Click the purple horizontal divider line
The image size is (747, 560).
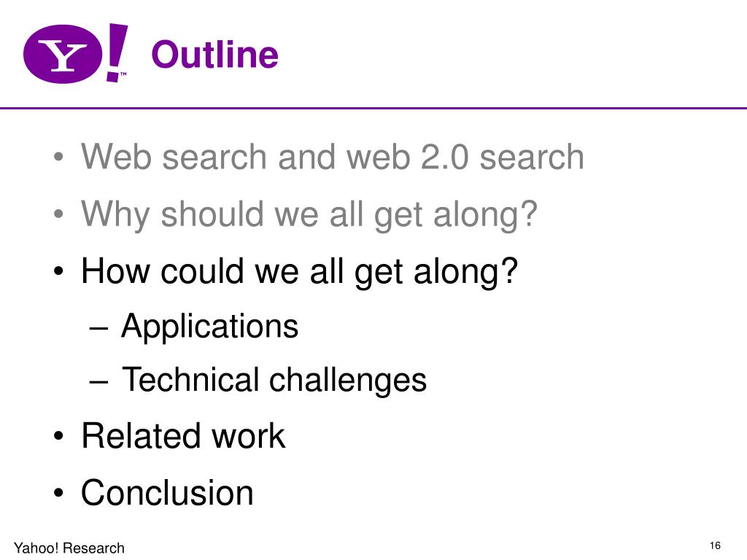(x=373, y=108)
